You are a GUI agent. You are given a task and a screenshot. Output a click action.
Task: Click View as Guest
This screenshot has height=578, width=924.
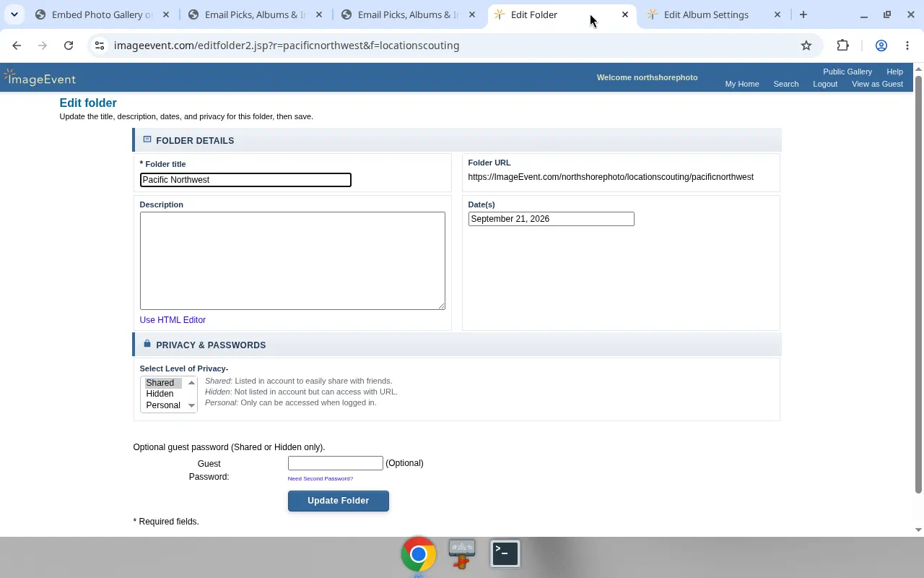[877, 84]
